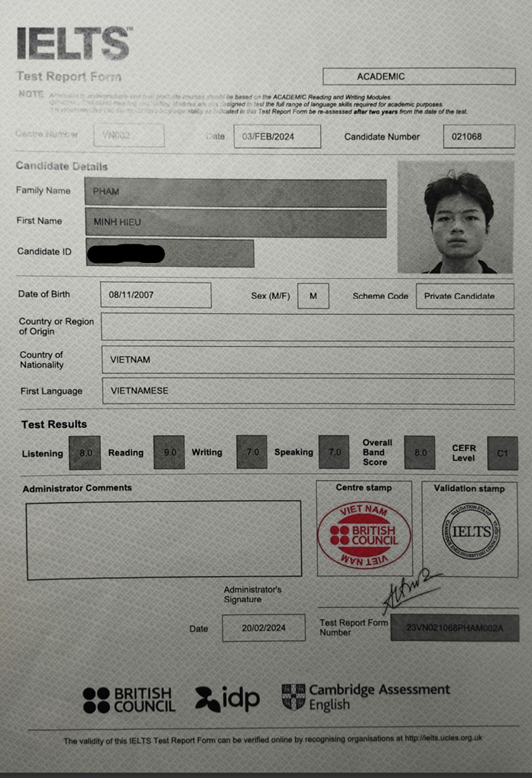Click the Family Name field
This screenshot has height=778, width=532.
point(235,192)
